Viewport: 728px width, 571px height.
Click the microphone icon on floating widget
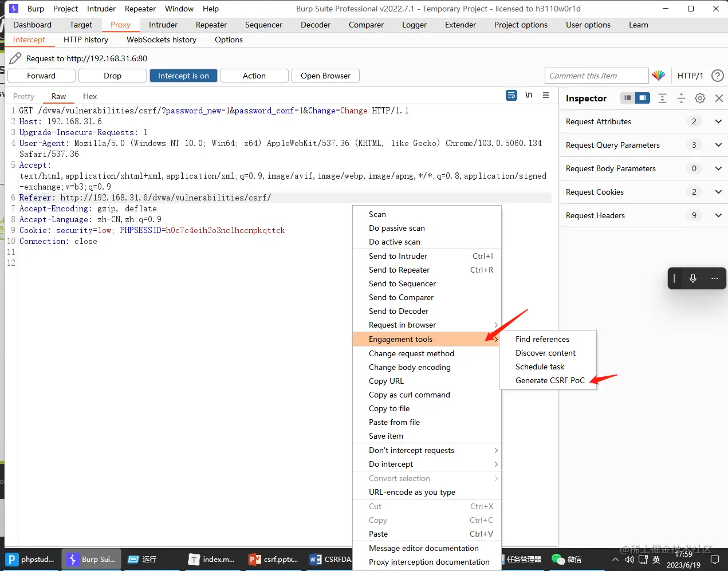(693, 278)
